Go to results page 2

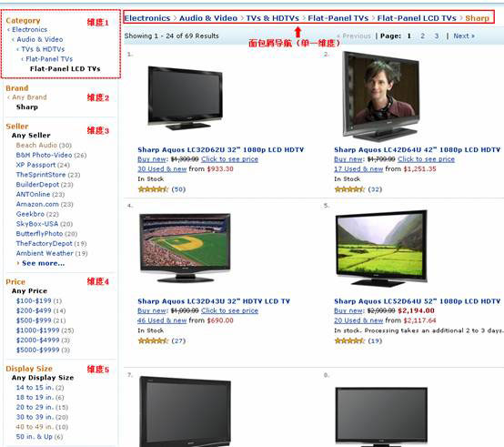[x=423, y=36]
